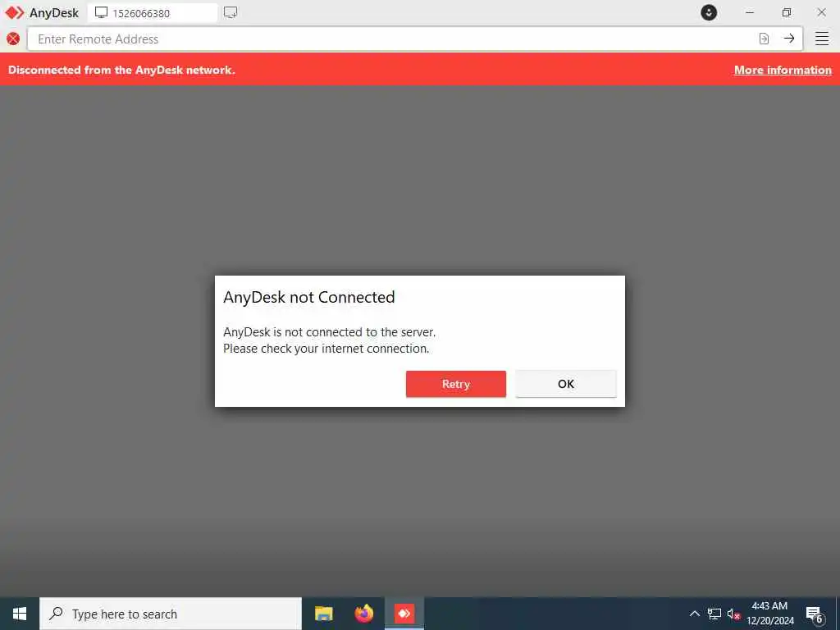Viewport: 840px width, 630px height.
Task: Open File Explorer from the taskbar
Action: tap(323, 614)
